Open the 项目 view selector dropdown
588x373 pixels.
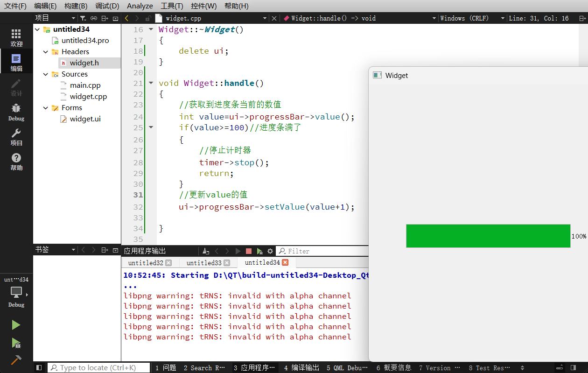click(x=55, y=18)
